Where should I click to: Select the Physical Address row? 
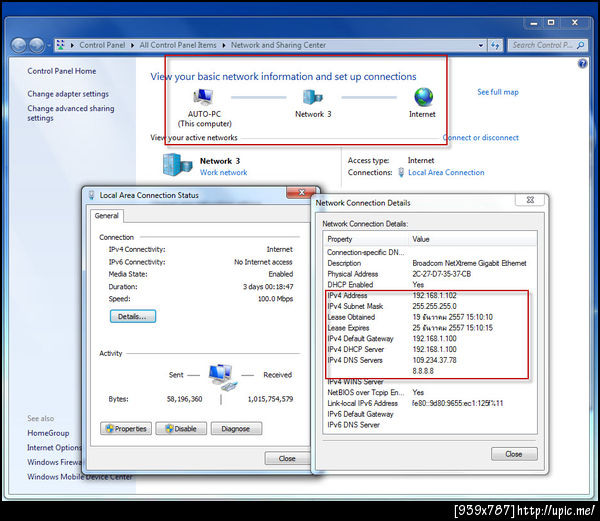(430, 274)
